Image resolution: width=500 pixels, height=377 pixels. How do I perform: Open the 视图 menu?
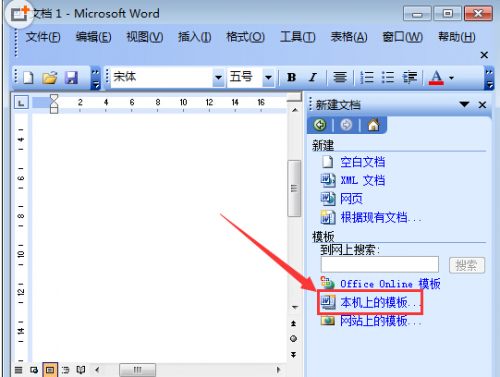click(x=145, y=37)
